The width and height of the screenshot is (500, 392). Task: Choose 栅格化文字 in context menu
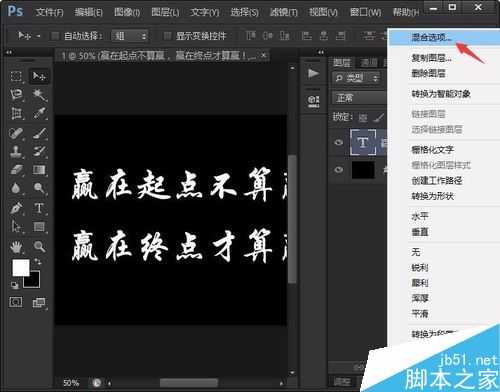point(432,150)
